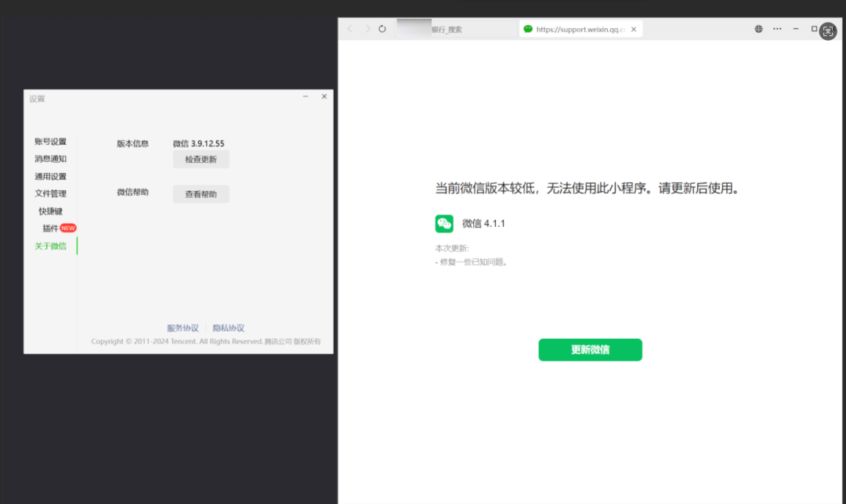Viewport: 846px width, 504px height.
Task: Go back using the browser back arrow
Action: point(349,29)
